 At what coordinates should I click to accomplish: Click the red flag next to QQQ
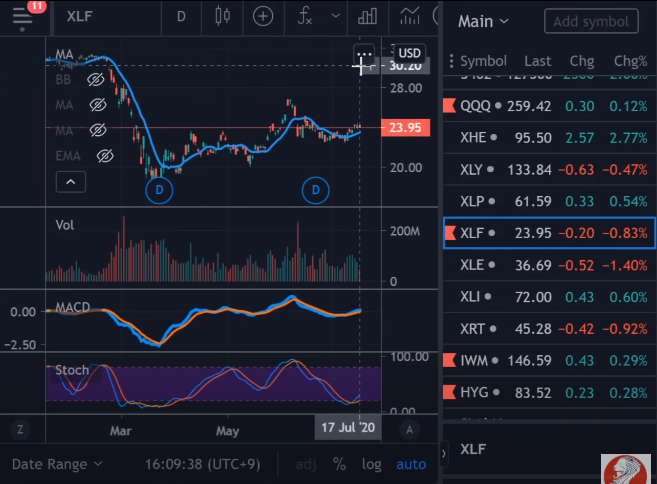[x=449, y=106]
